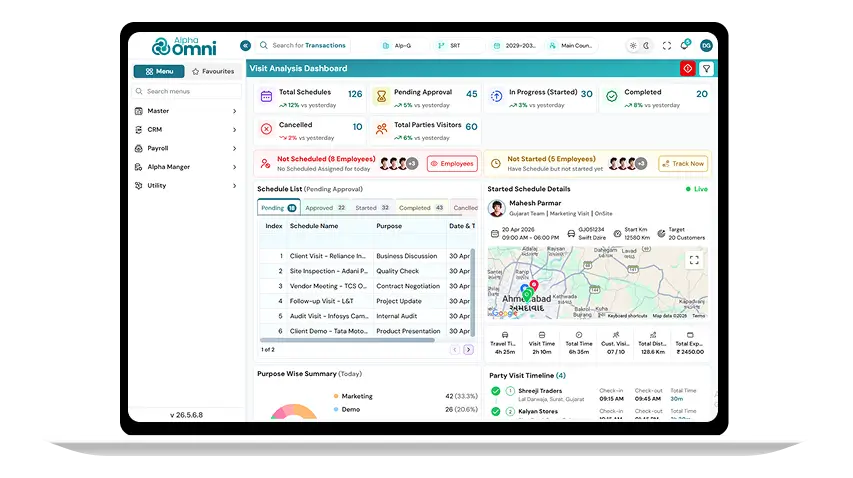This screenshot has height=478, width=853.
Task: Select the Pending schedule tab
Action: (279, 208)
